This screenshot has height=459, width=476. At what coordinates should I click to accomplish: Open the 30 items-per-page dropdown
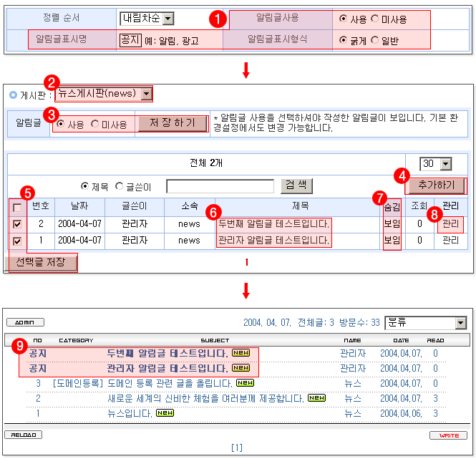coord(445,163)
